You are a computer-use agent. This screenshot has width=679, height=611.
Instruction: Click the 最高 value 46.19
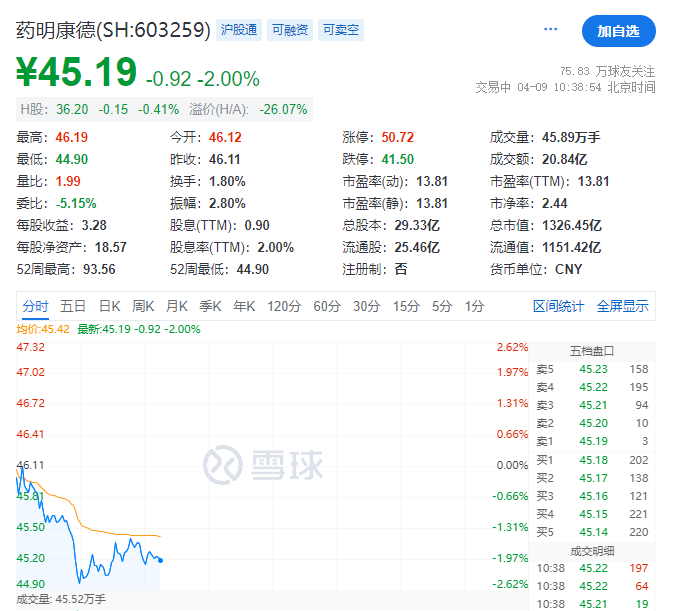(71, 137)
